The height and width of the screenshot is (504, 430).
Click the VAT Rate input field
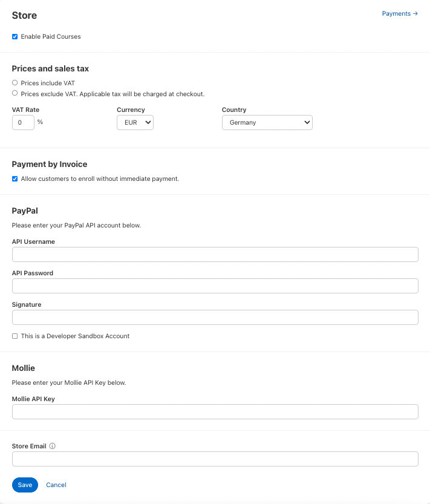[x=23, y=123]
